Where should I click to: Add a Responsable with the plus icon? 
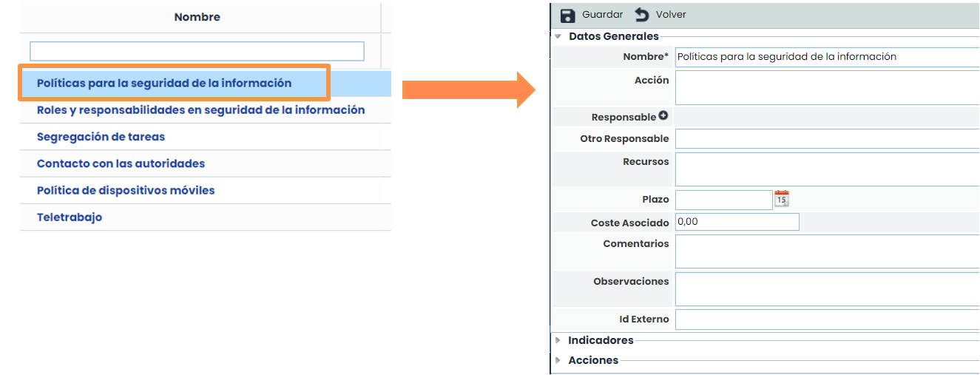663,116
